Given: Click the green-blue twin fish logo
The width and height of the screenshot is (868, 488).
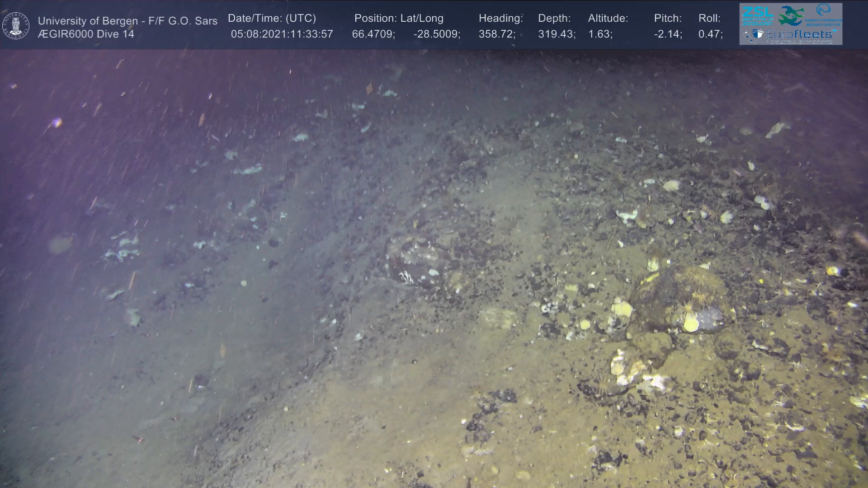Looking at the screenshot, I should tap(791, 16).
